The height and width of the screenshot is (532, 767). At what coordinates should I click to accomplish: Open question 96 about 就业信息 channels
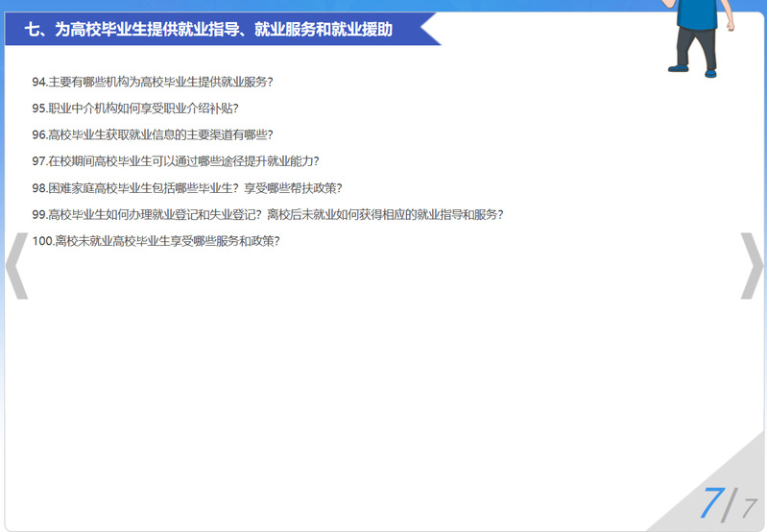pos(152,134)
